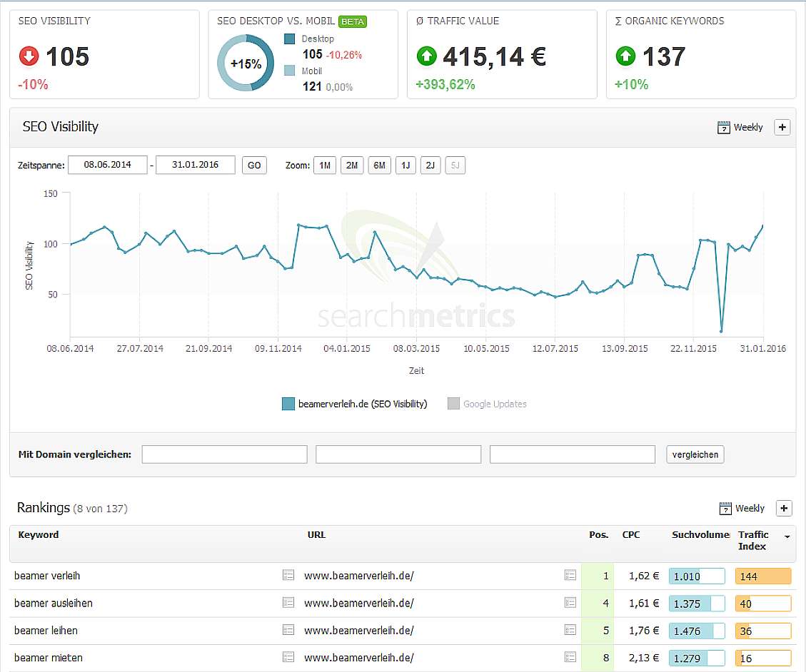806x672 pixels.
Task: Click the position value 5 for beamer leihen
Action: (606, 631)
